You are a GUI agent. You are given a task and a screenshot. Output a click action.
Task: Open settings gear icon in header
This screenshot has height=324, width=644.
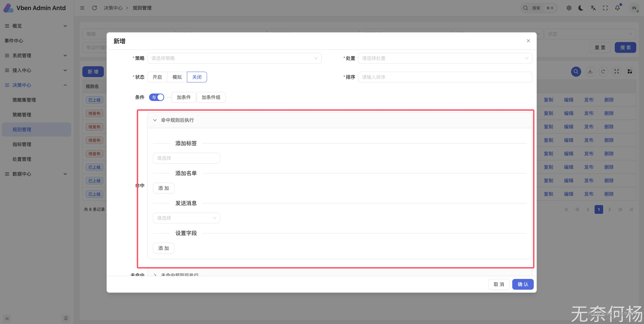[x=569, y=8]
